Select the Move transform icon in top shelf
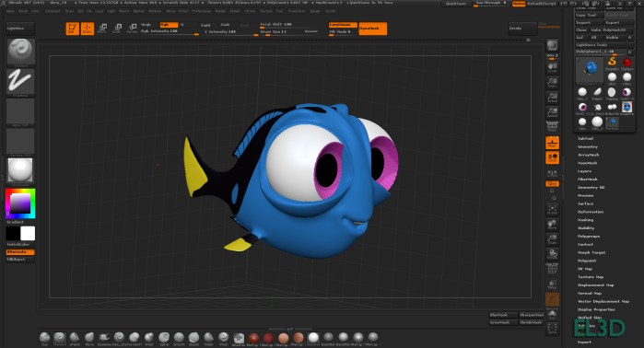This screenshot has height=348, width=644. [x=102, y=29]
